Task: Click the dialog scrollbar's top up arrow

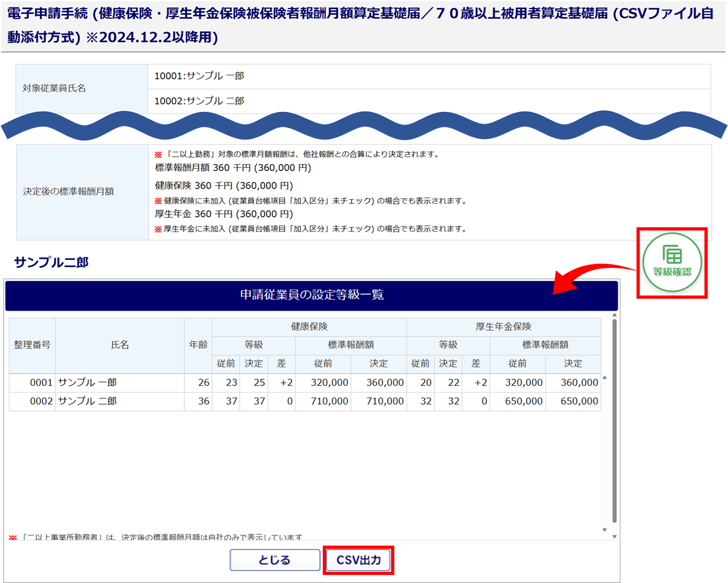Action: pyautogui.click(x=615, y=315)
